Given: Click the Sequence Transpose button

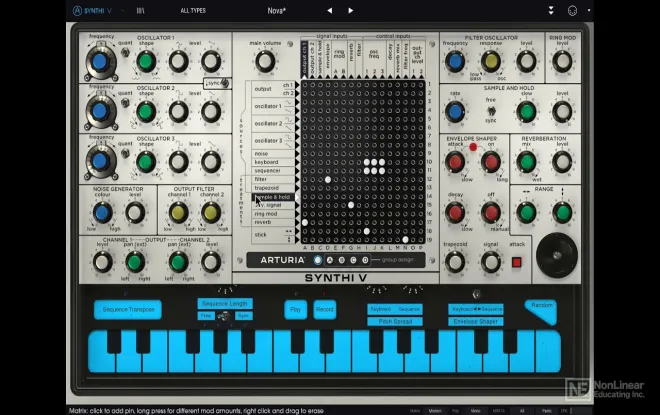Looking at the screenshot, I should [128, 309].
